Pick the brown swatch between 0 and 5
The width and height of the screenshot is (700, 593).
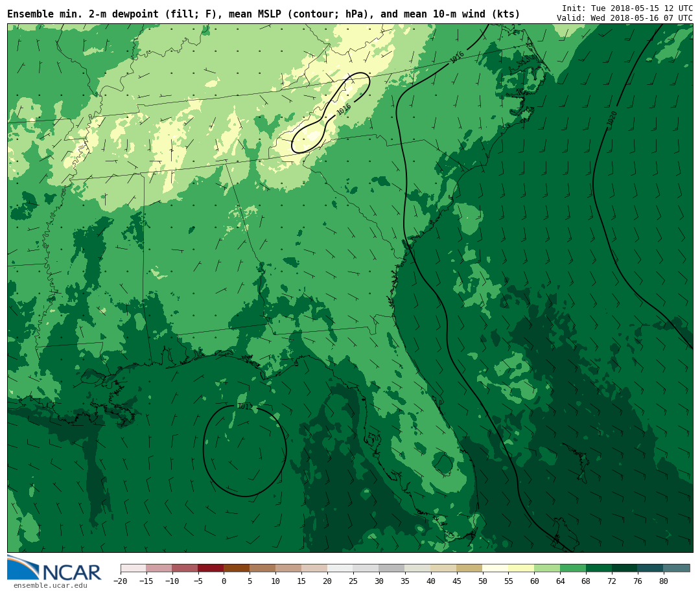click(x=237, y=568)
